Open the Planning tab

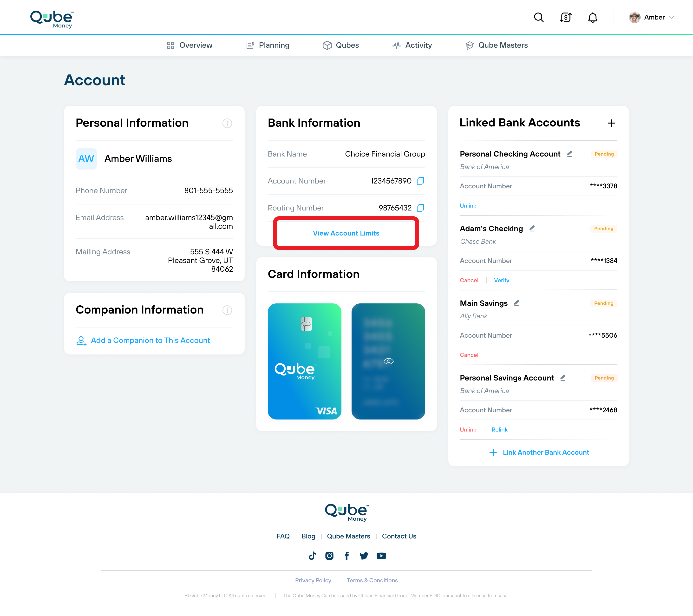click(x=268, y=45)
